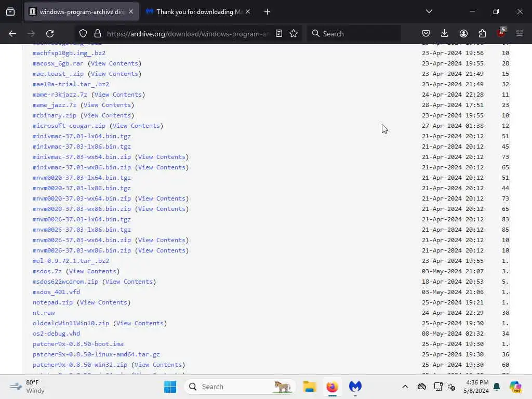Close the windows-program-archive tab

tap(131, 12)
